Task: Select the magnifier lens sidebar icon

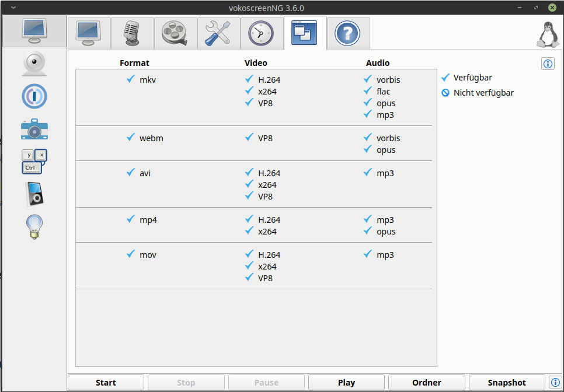Action: (34, 96)
